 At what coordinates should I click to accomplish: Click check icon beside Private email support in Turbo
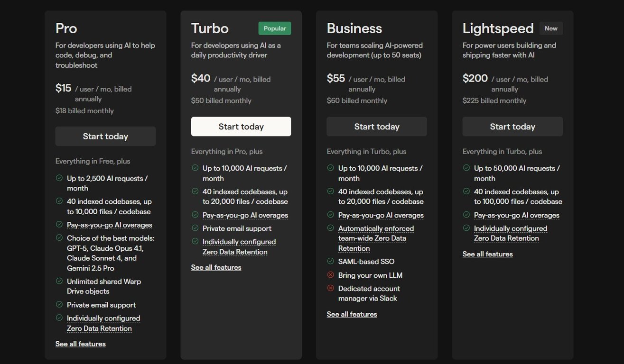coord(195,228)
